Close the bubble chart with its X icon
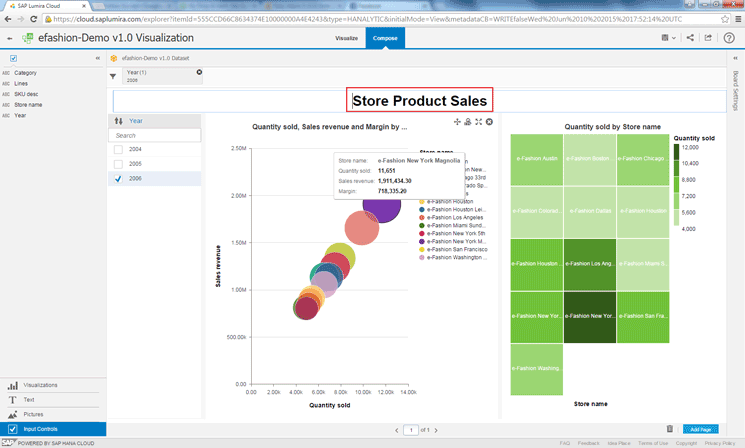Viewport: 745px width, 448px height. [489, 122]
